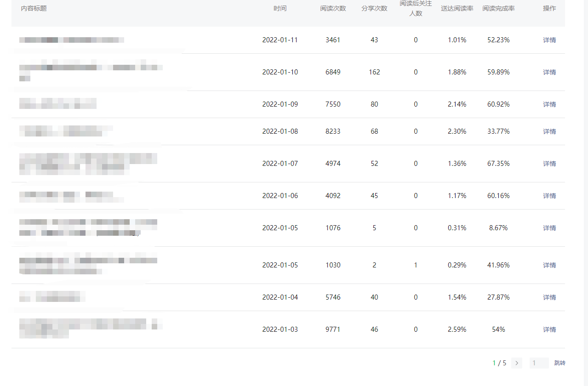This screenshot has width=588, height=386.
Task: Select the date cell 2022-01-06
Action: tap(280, 196)
